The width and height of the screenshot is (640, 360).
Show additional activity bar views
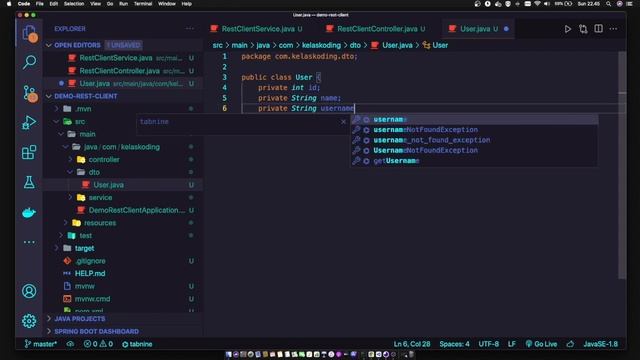click(29, 242)
